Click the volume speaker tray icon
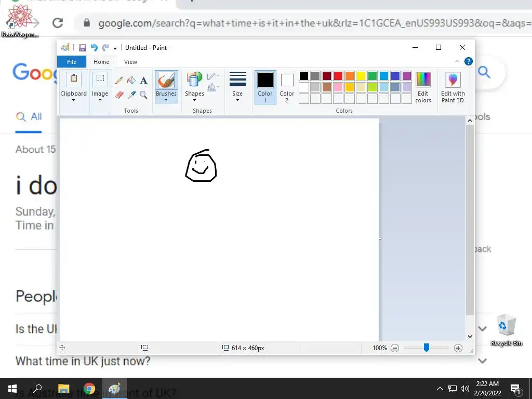The width and height of the screenshot is (532, 399). point(465,389)
